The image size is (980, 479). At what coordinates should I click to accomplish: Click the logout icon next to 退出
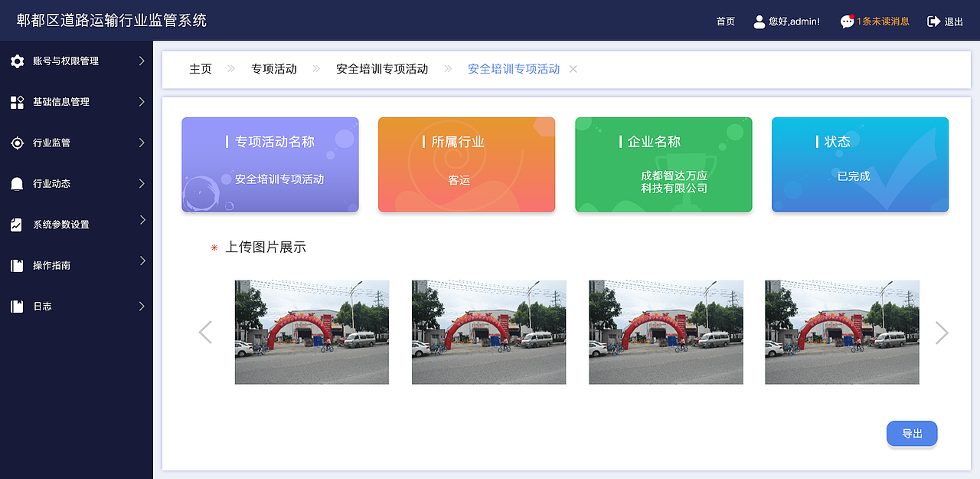point(931,21)
